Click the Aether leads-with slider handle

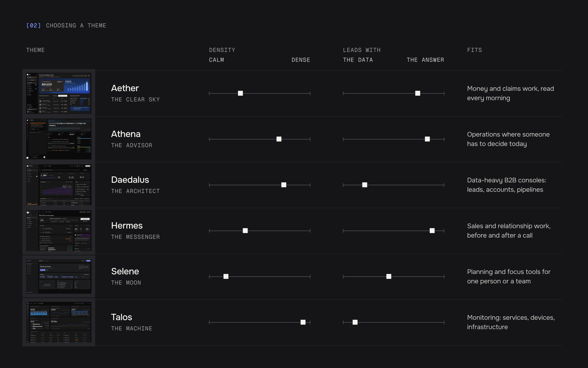[418, 93]
